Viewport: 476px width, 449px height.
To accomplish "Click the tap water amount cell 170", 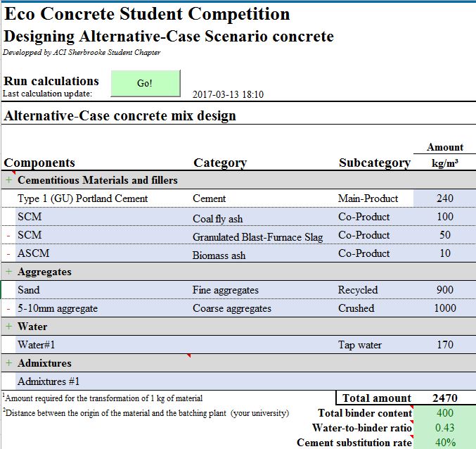I will 444,345.
